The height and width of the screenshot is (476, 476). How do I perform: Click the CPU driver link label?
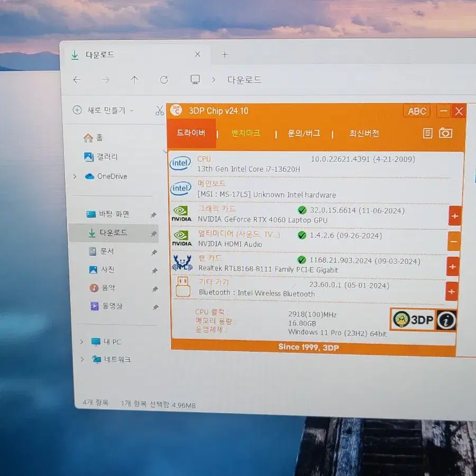(x=204, y=159)
